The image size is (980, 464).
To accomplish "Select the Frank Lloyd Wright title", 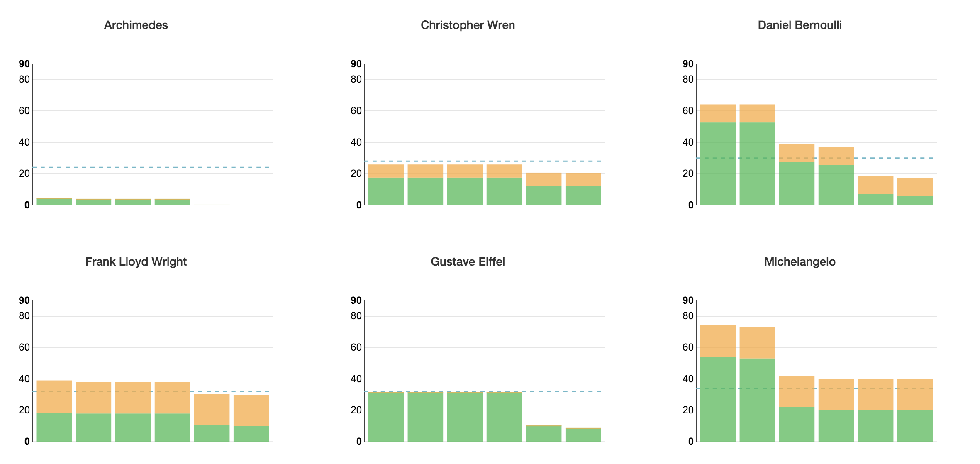I will coord(136,262).
